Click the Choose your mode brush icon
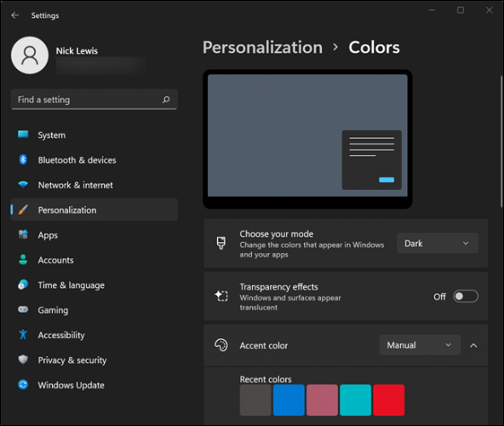 point(221,243)
